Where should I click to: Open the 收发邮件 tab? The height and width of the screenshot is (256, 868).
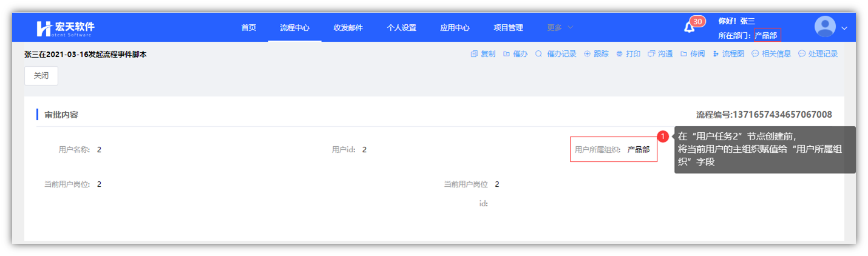348,28
